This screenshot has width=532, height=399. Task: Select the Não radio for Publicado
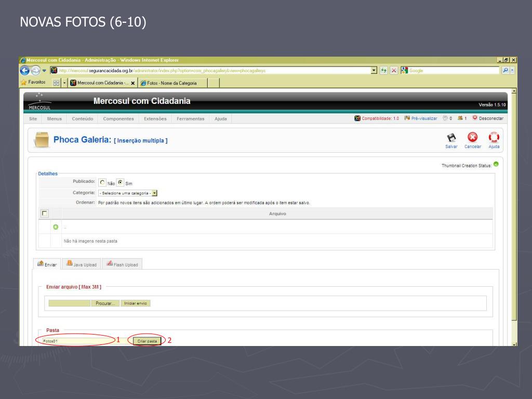coord(102,182)
